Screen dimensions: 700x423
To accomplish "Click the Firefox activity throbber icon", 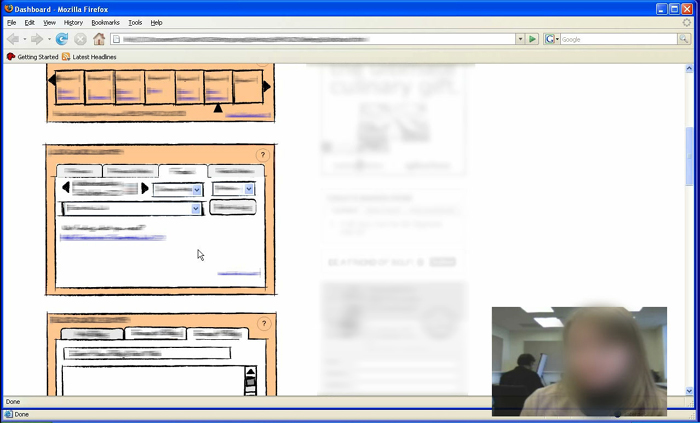I will click(x=687, y=22).
